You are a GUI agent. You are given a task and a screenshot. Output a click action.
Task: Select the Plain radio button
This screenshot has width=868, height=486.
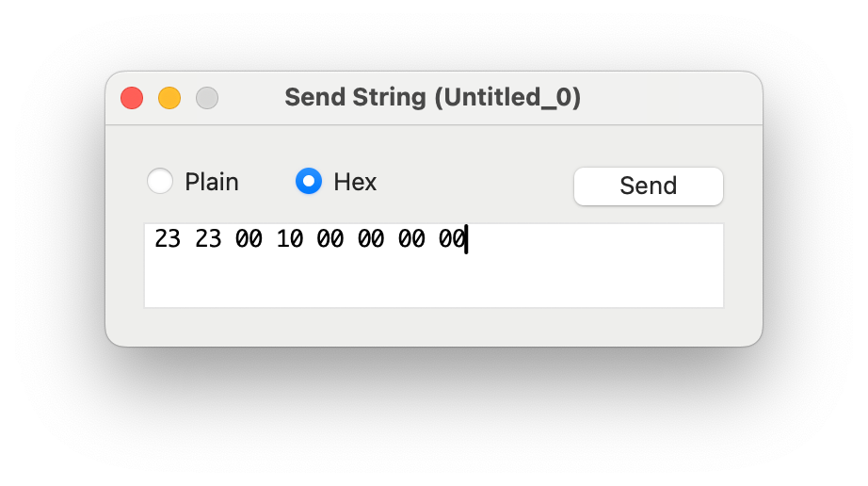tap(160, 181)
